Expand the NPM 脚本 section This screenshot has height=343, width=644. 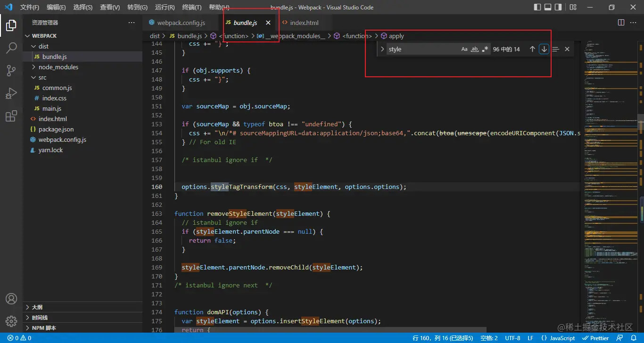point(83,328)
